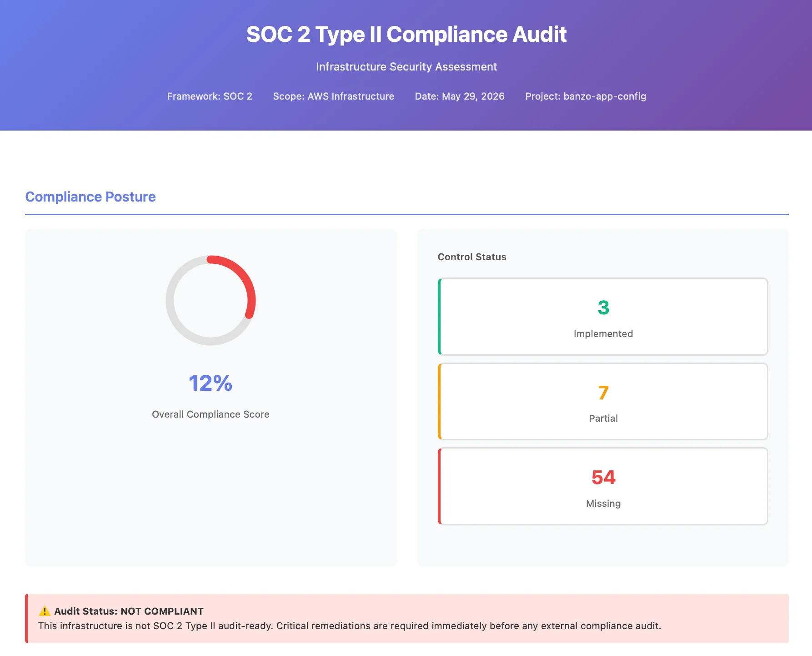
Task: Select the Missing control status card
Action: click(x=603, y=486)
